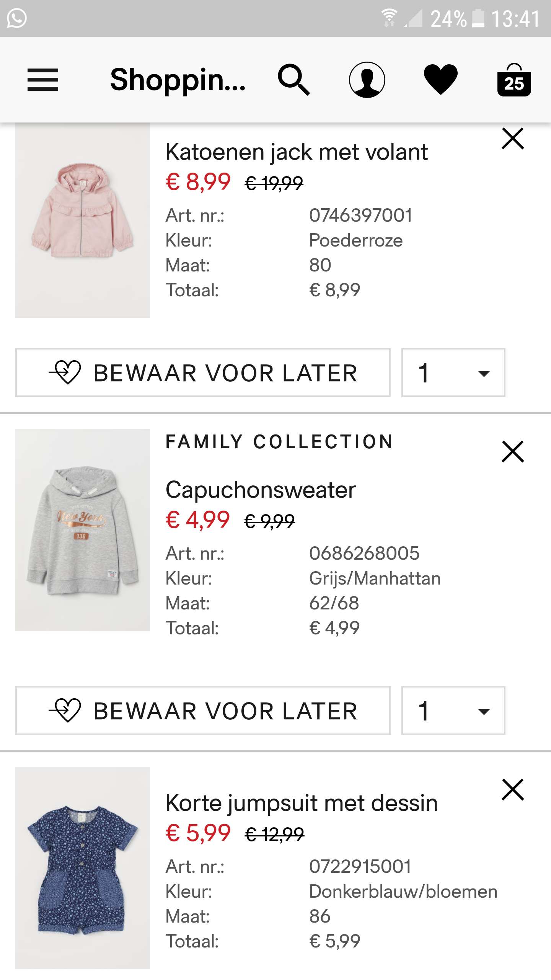Save the Capuchonsweater for later
Viewport: 551px width, 980px height.
point(203,710)
